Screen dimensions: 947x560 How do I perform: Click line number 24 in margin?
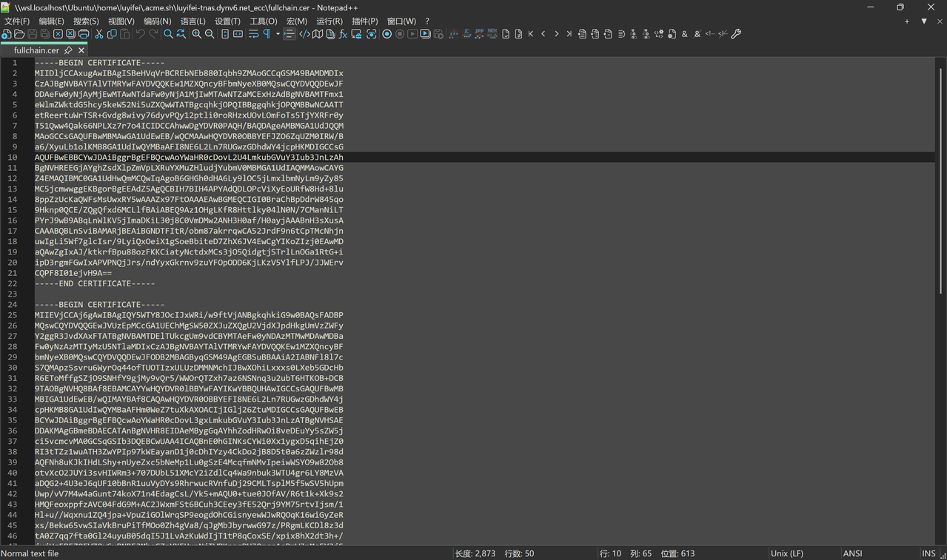tap(13, 305)
